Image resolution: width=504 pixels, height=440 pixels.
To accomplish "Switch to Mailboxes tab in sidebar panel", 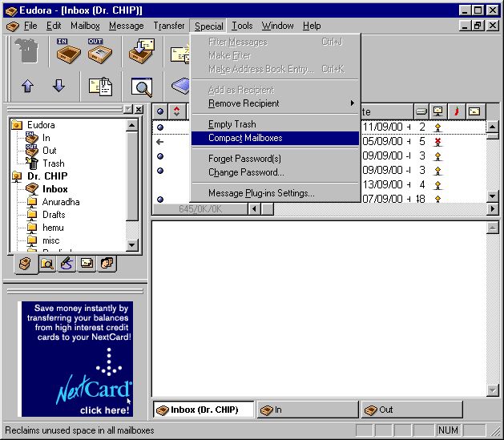I will pyautogui.click(x=26, y=264).
